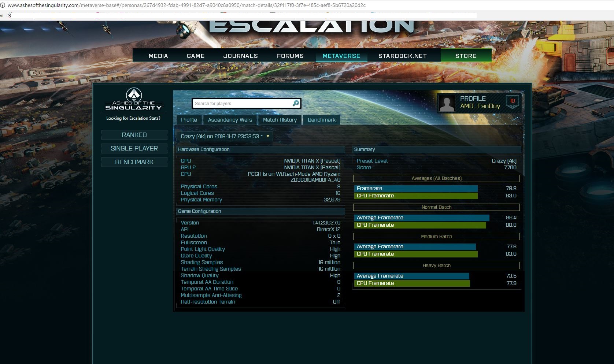
Task: Click the Multisample Anti-Aliasing label
Action: (211, 295)
